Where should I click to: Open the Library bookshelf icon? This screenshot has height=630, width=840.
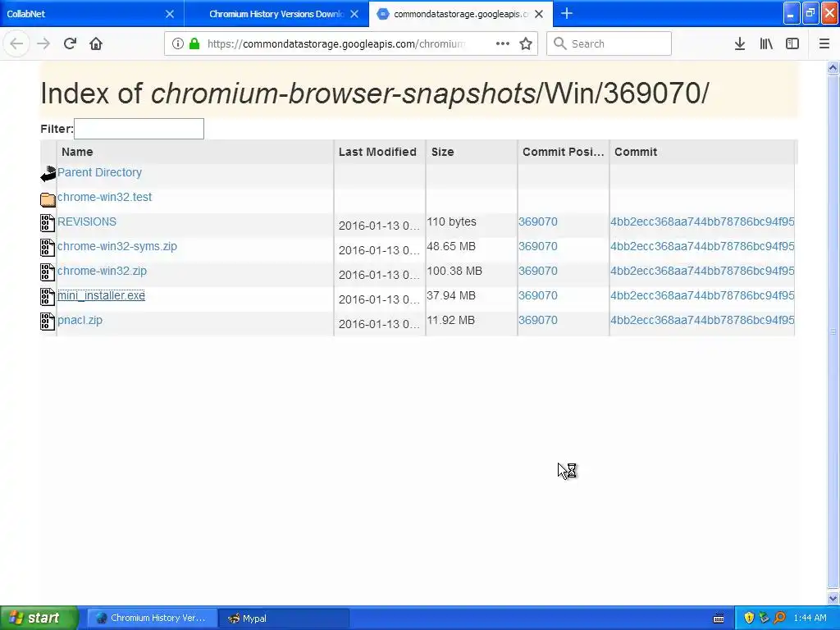point(766,43)
